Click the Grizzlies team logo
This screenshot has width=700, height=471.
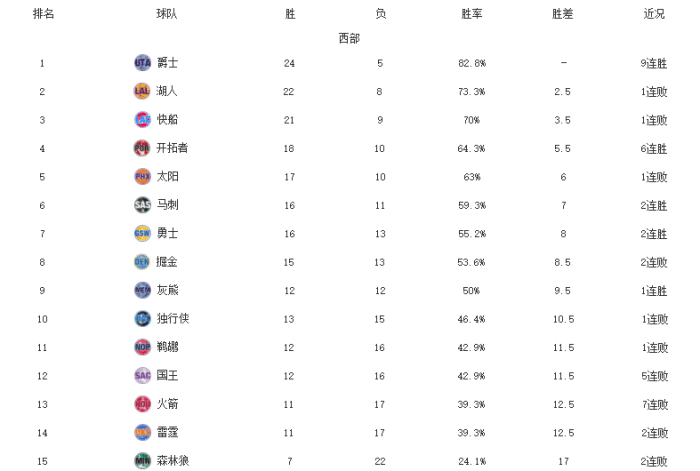(x=142, y=290)
